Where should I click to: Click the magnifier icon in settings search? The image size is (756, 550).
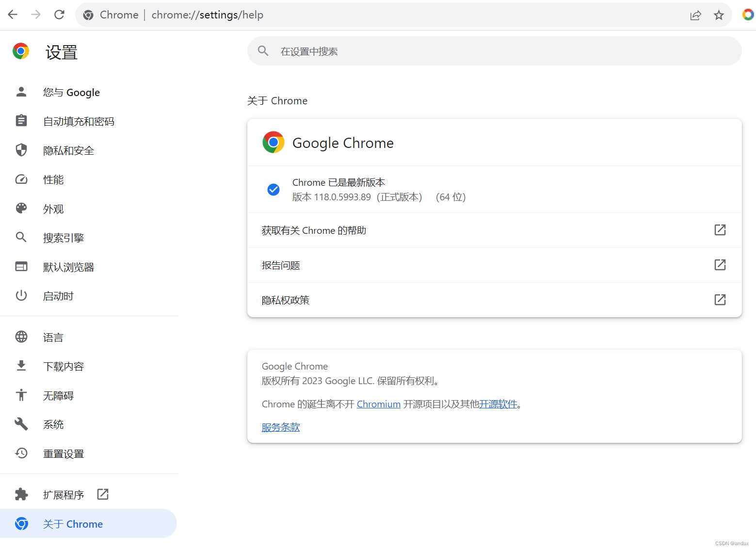pyautogui.click(x=263, y=50)
